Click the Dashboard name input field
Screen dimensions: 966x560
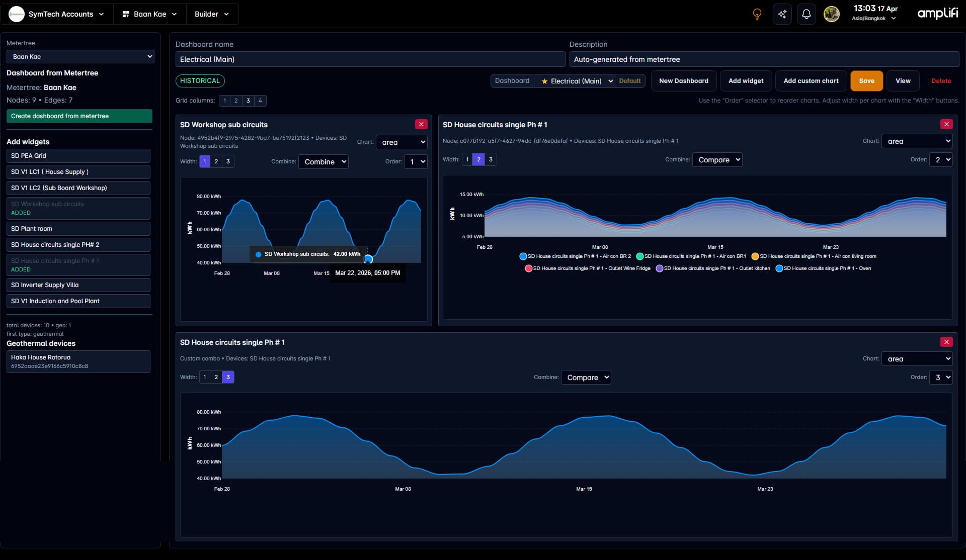pyautogui.click(x=370, y=59)
